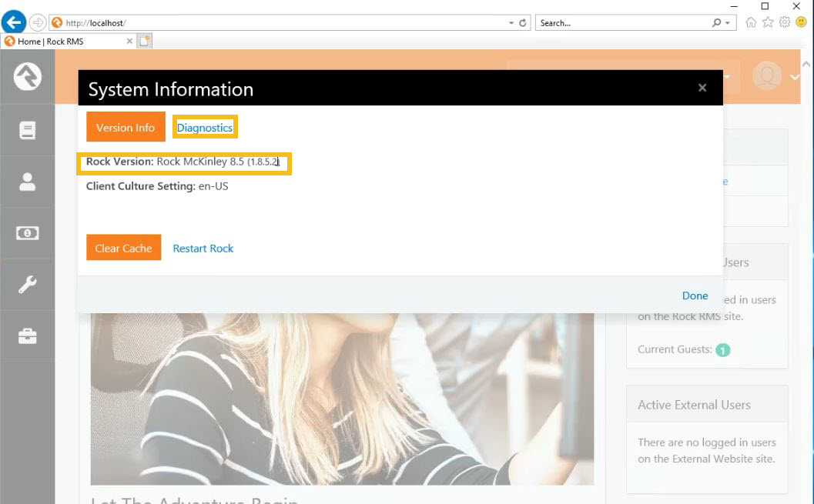814x504 pixels.
Task: Refresh the page with reload icon
Action: pos(523,23)
